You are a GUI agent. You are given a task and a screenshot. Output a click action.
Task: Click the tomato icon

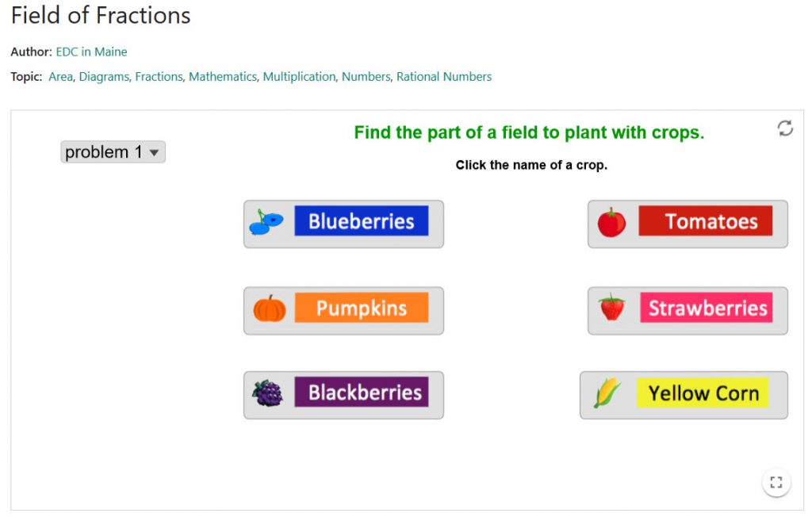pos(611,223)
